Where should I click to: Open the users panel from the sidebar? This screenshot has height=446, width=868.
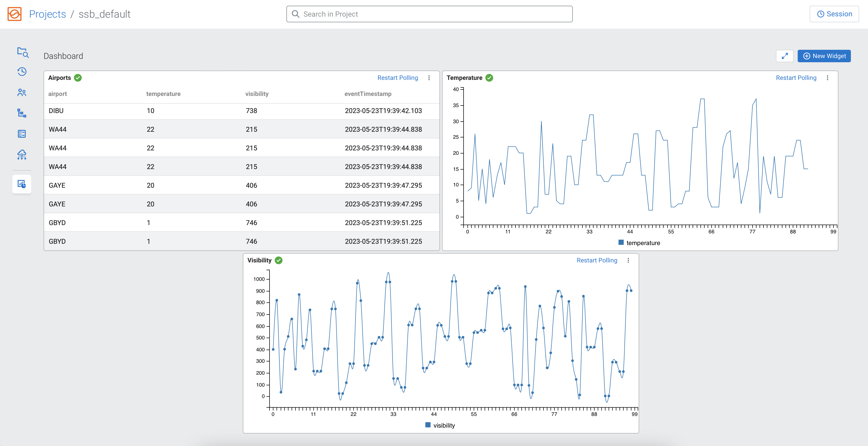[22, 92]
